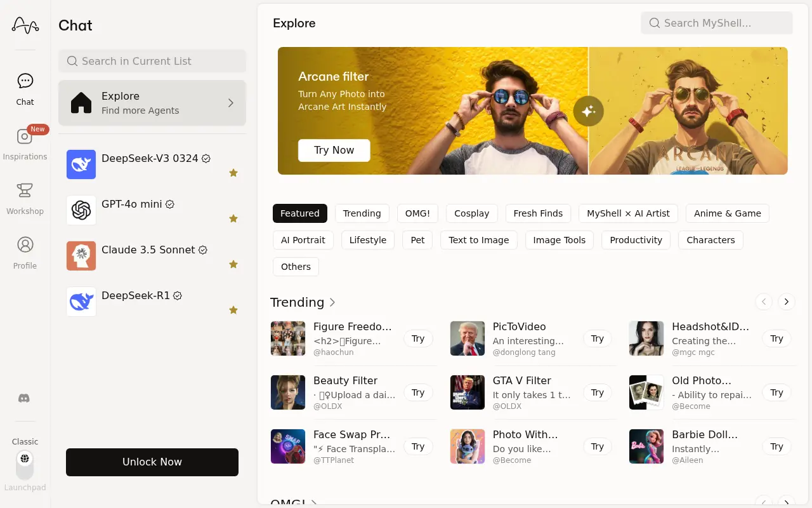
Task: Focus the Search in Current List field
Action: [152, 61]
